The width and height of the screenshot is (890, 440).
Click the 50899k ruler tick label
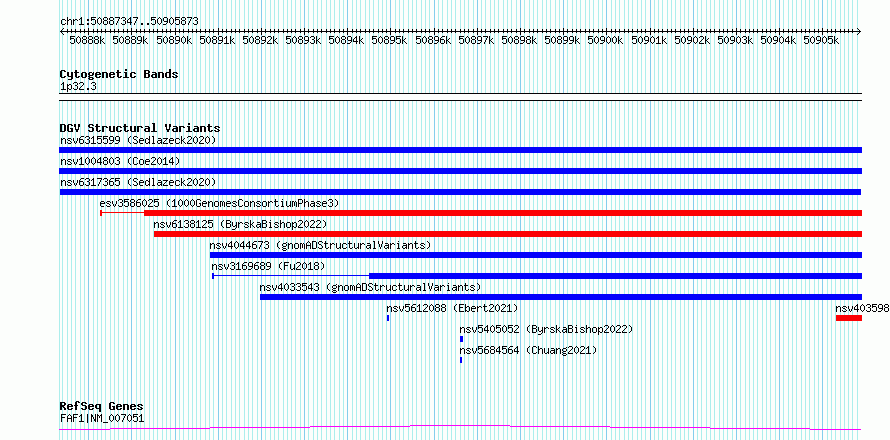point(562,40)
